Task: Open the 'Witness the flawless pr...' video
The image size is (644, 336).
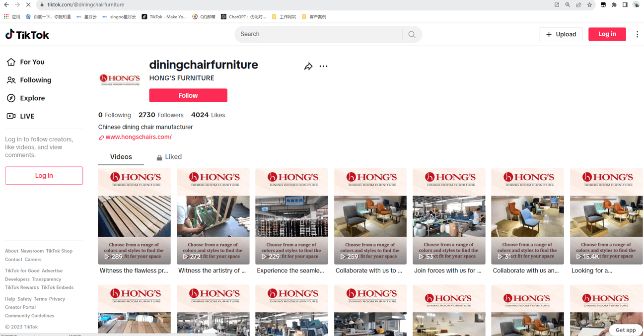Action: tap(134, 216)
